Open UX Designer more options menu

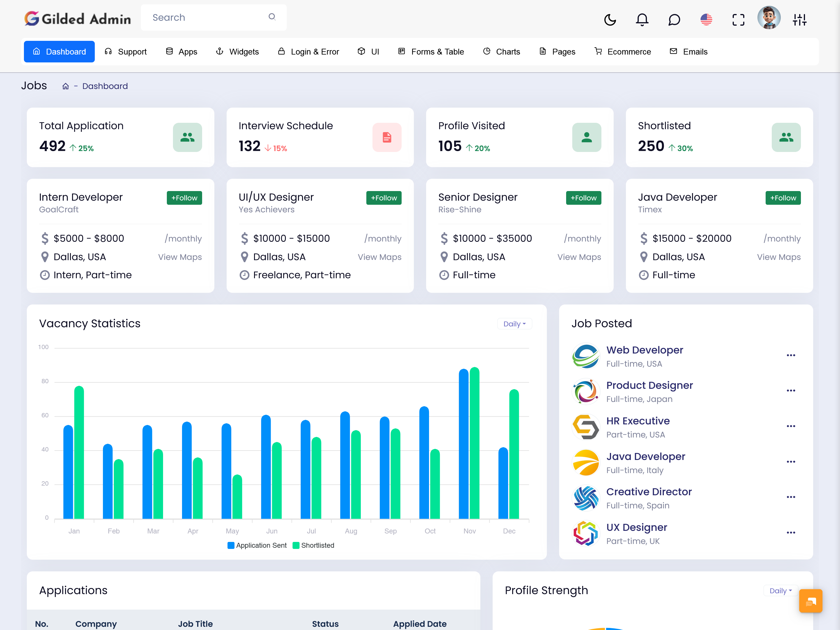point(791,533)
